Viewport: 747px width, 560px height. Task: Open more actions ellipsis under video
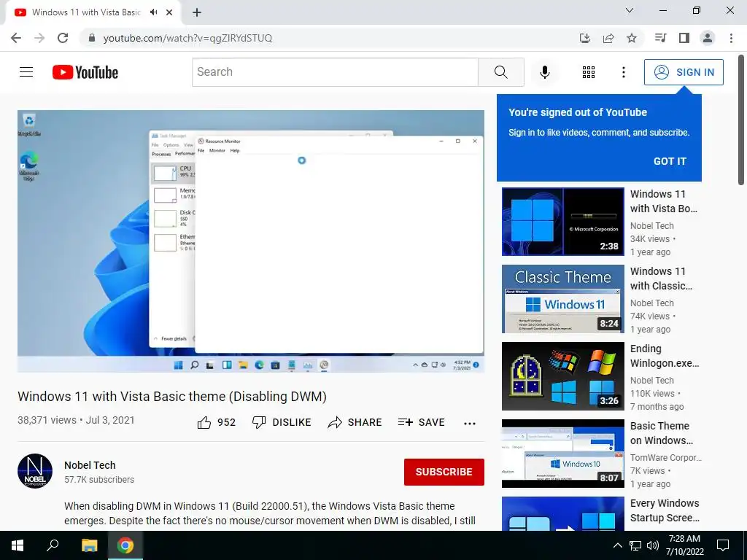click(x=470, y=424)
